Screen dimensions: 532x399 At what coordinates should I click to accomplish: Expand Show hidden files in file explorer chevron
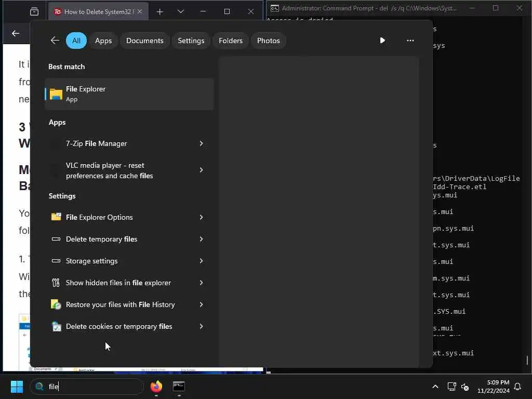201,283
